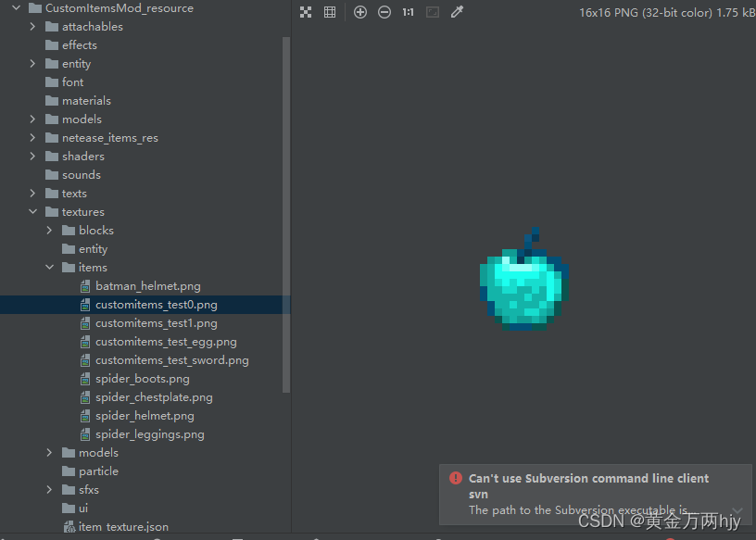756x540 pixels.
Task: Expand the models folder under CustomItemsMod_resource
Action: (32, 119)
